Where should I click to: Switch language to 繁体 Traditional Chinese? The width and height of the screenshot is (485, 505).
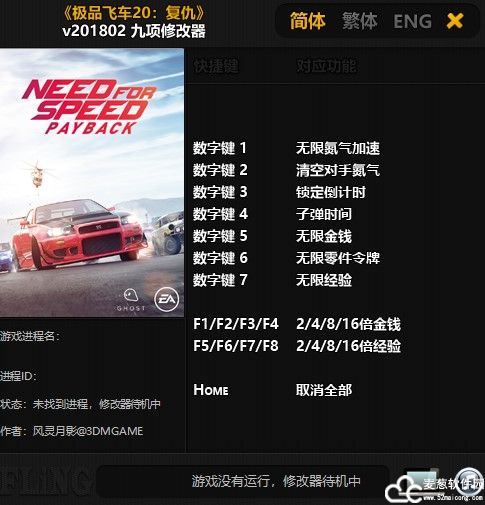point(359,21)
